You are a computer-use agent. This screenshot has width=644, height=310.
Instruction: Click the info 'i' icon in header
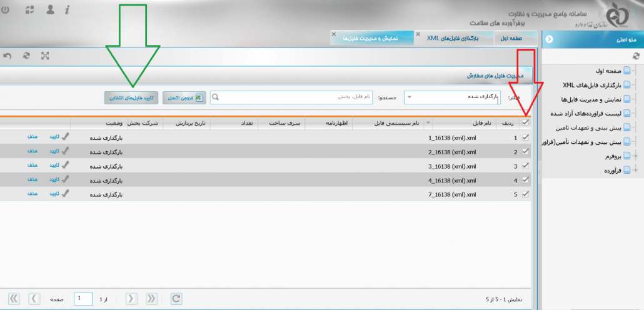[67, 11]
